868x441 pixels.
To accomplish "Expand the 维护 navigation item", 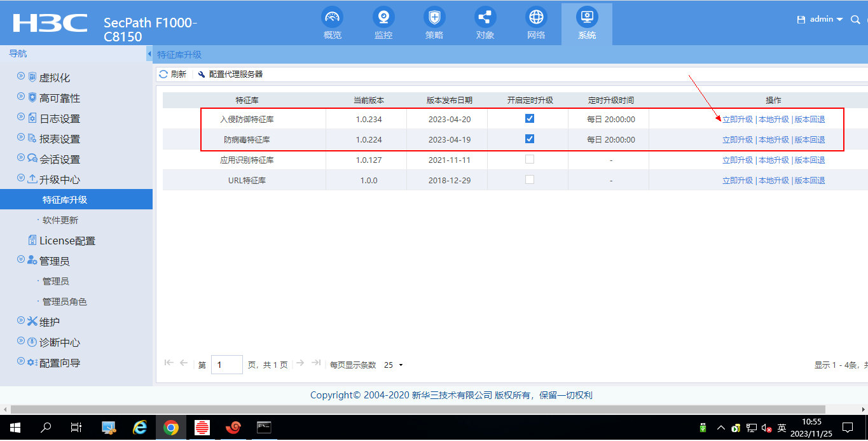I will pyautogui.click(x=21, y=321).
